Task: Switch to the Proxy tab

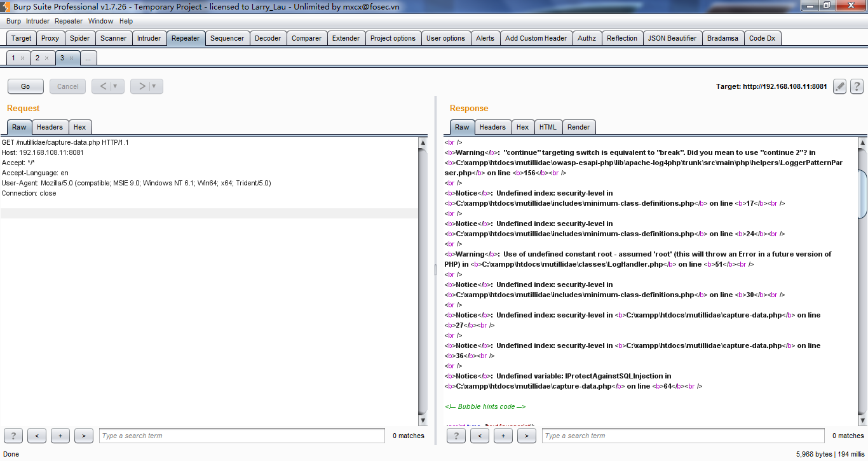Action: 50,38
